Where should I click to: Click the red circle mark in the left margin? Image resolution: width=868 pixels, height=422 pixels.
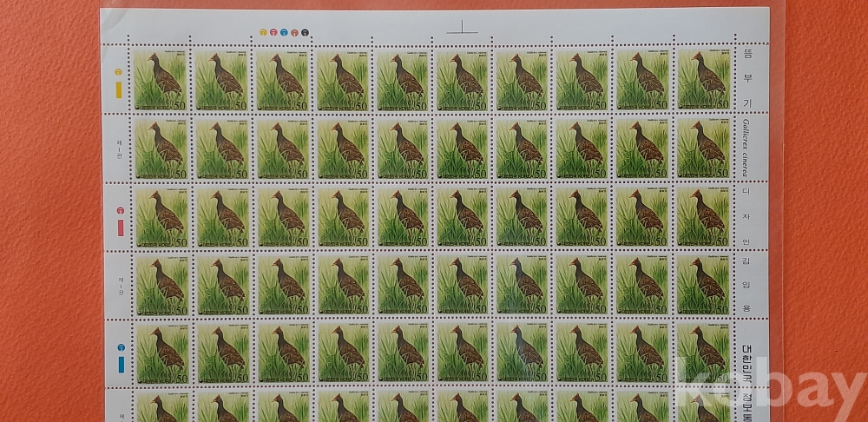121,211
